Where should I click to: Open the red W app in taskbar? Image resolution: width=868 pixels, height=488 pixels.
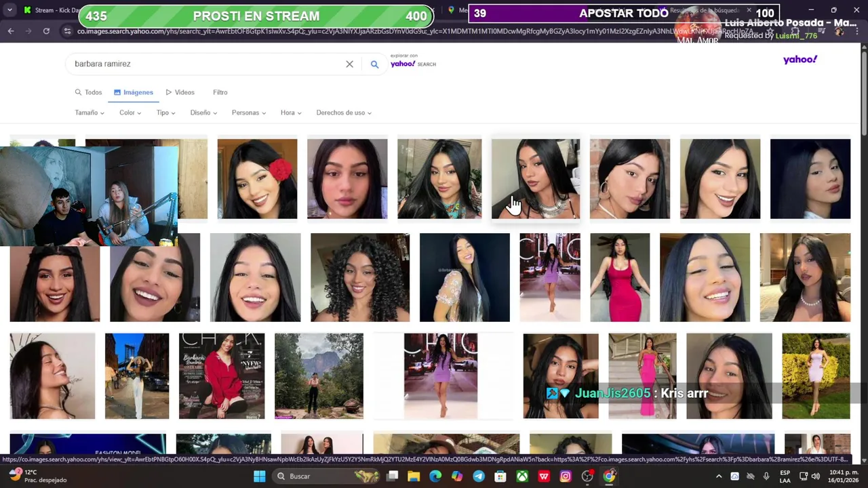tap(544, 476)
